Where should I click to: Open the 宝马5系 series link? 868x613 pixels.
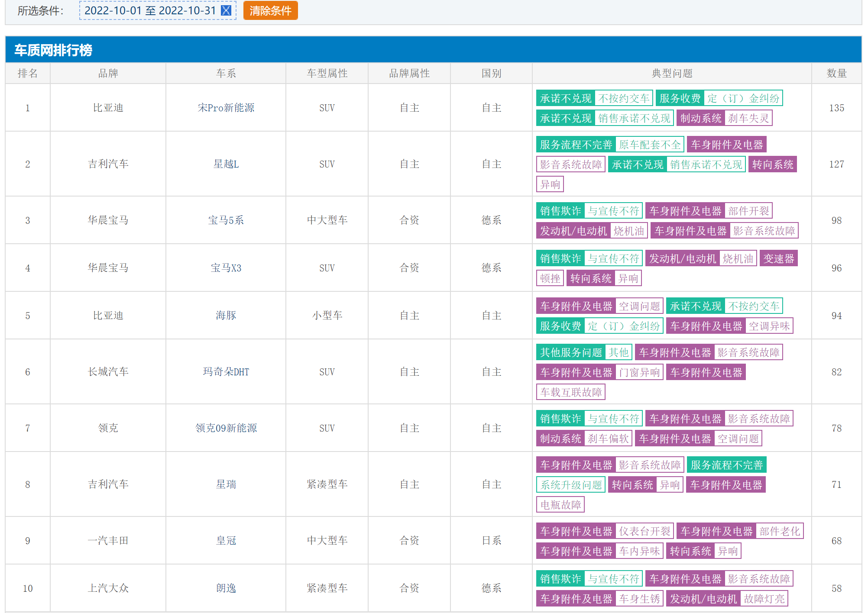point(226,220)
